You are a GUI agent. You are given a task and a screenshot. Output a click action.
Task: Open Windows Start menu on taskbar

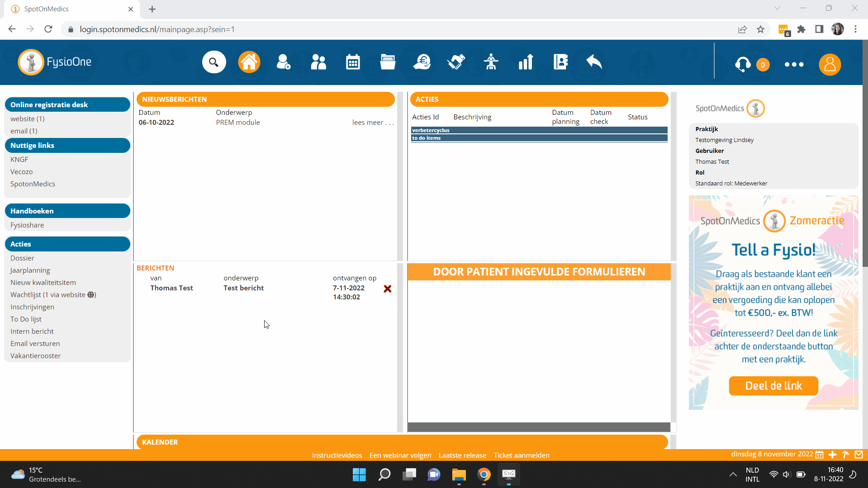(x=359, y=474)
